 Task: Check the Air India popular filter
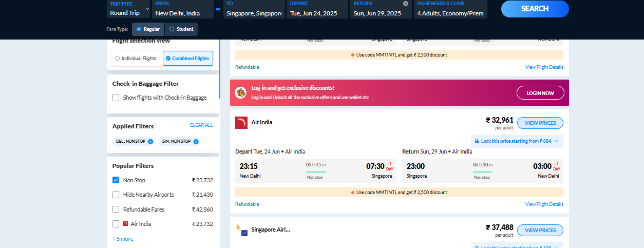coord(116,224)
